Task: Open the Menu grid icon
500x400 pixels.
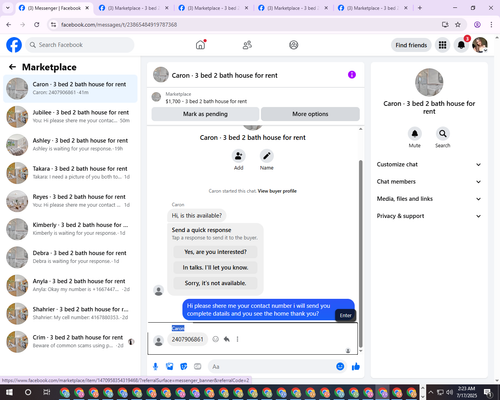Action: (x=442, y=45)
